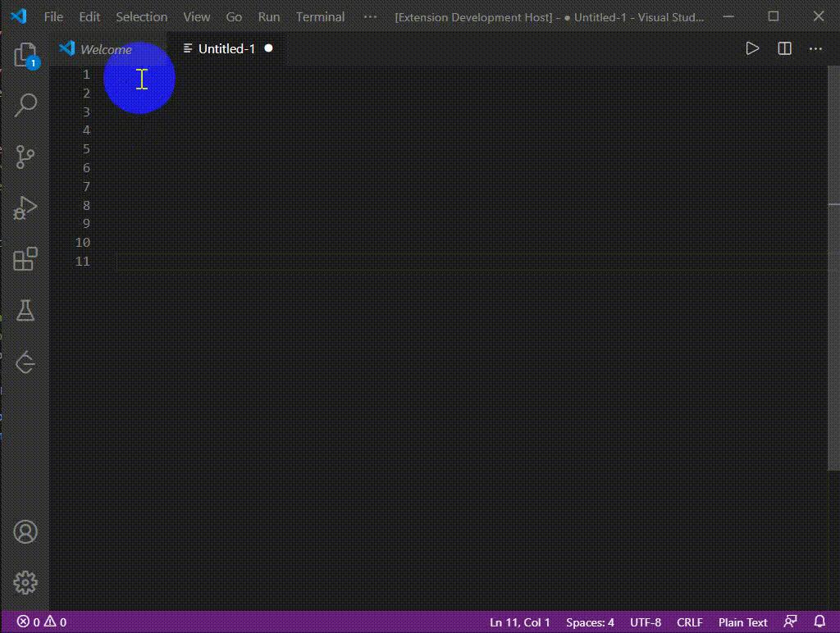
Task: Change language mode from Plain Text
Action: 742,622
